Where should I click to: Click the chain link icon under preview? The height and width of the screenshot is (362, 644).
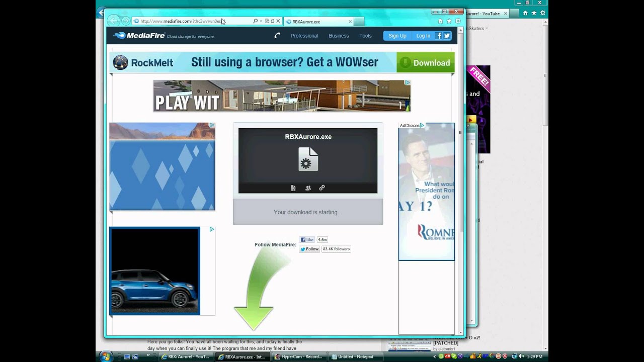(322, 188)
